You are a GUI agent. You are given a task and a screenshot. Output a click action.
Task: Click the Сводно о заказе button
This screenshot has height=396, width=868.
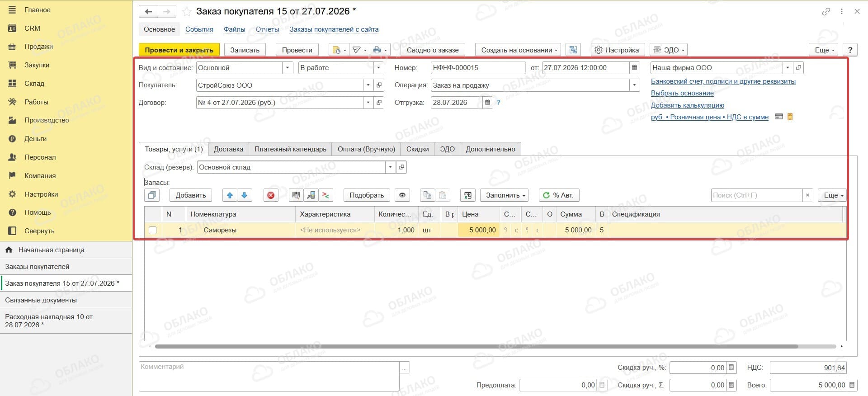(433, 50)
